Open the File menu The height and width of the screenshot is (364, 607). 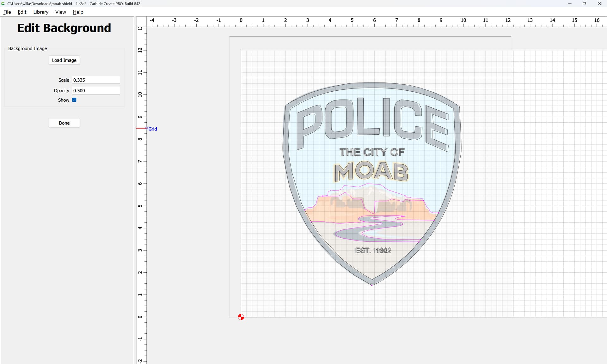[x=7, y=12]
